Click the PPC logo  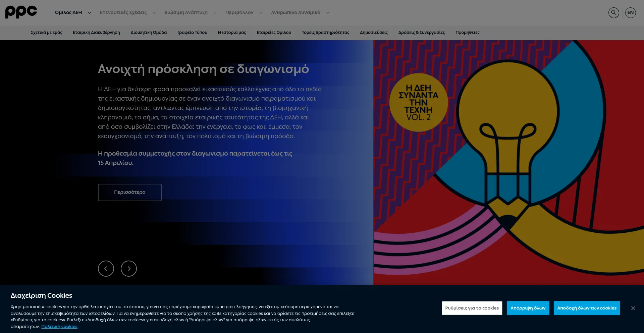point(21,12)
